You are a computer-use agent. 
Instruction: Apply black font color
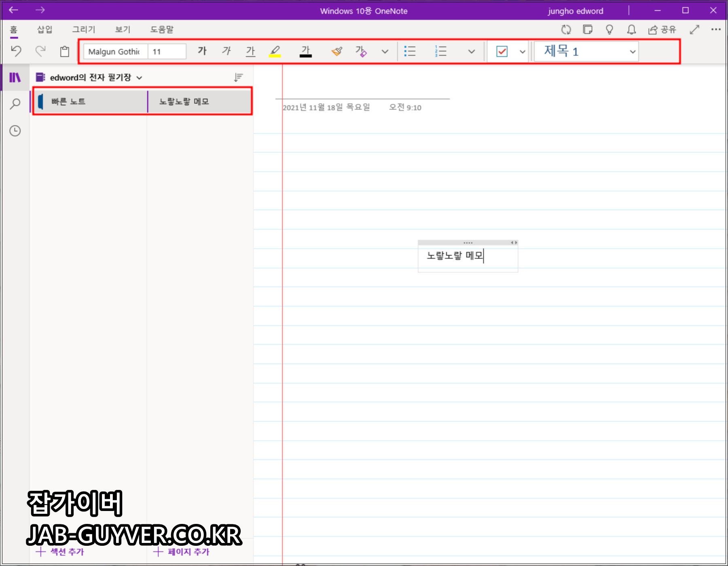pyautogui.click(x=306, y=51)
